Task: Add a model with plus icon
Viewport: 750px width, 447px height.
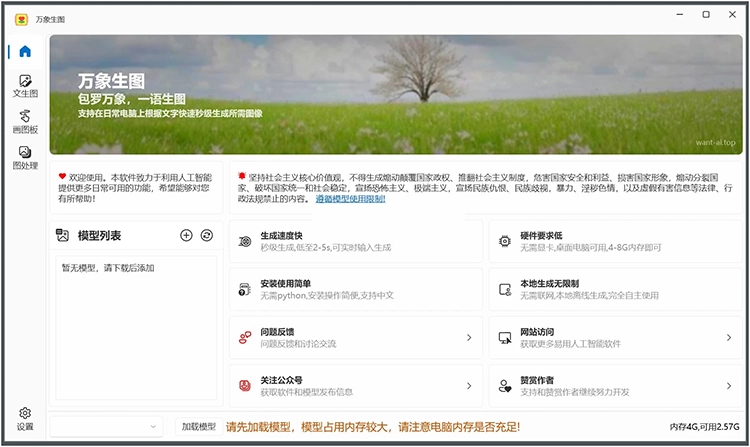Action: tap(186, 235)
